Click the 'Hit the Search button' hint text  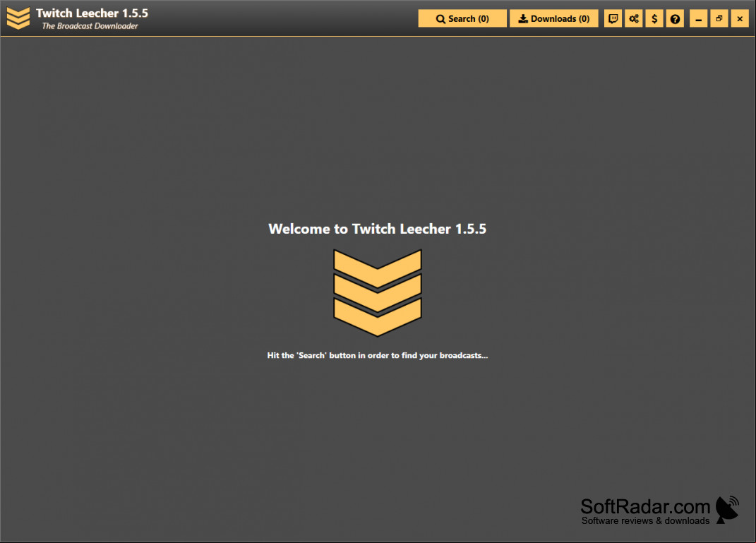[378, 355]
